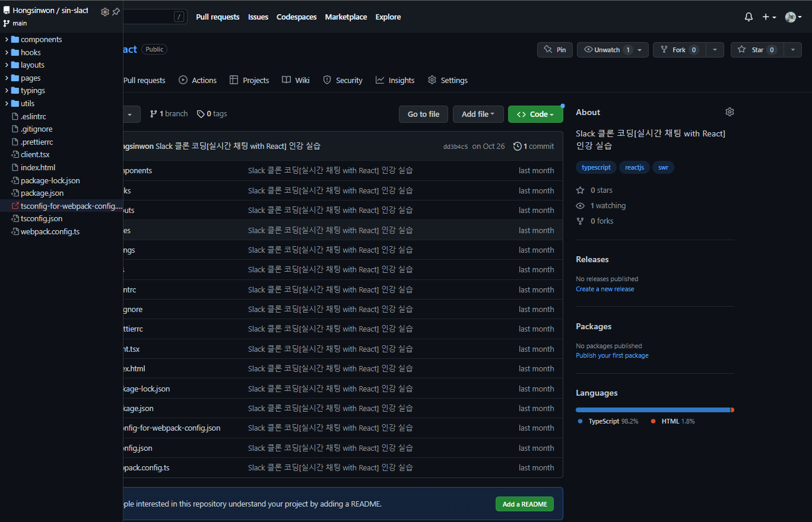Open the Unwatch count dropdown arrow

pos(640,50)
